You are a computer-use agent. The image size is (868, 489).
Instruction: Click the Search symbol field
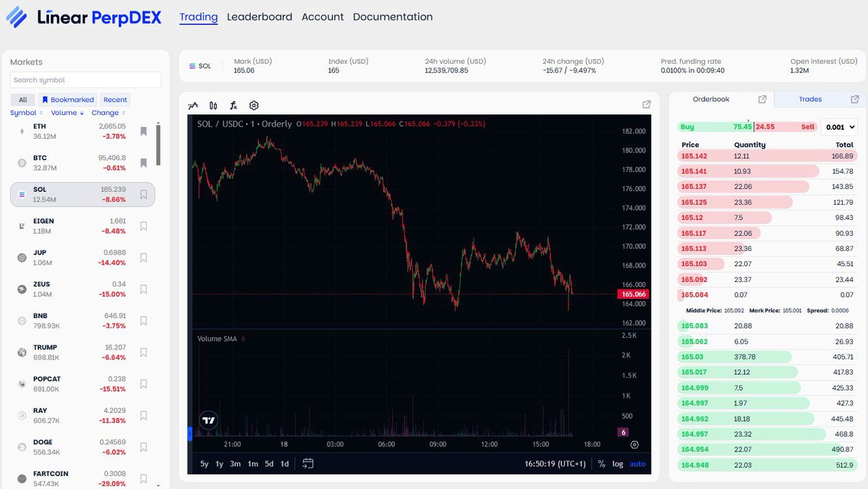(85, 80)
